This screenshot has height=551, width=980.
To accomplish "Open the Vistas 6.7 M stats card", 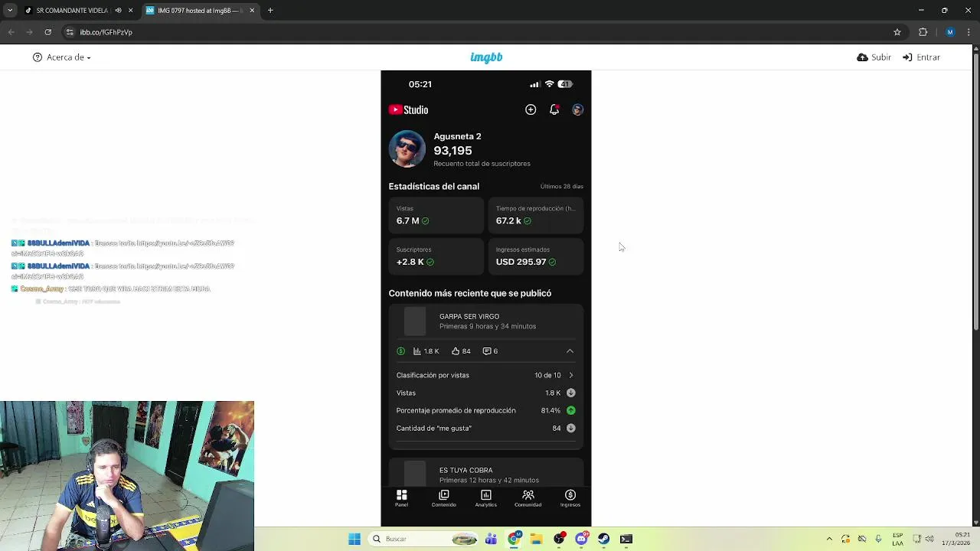I will click(436, 215).
